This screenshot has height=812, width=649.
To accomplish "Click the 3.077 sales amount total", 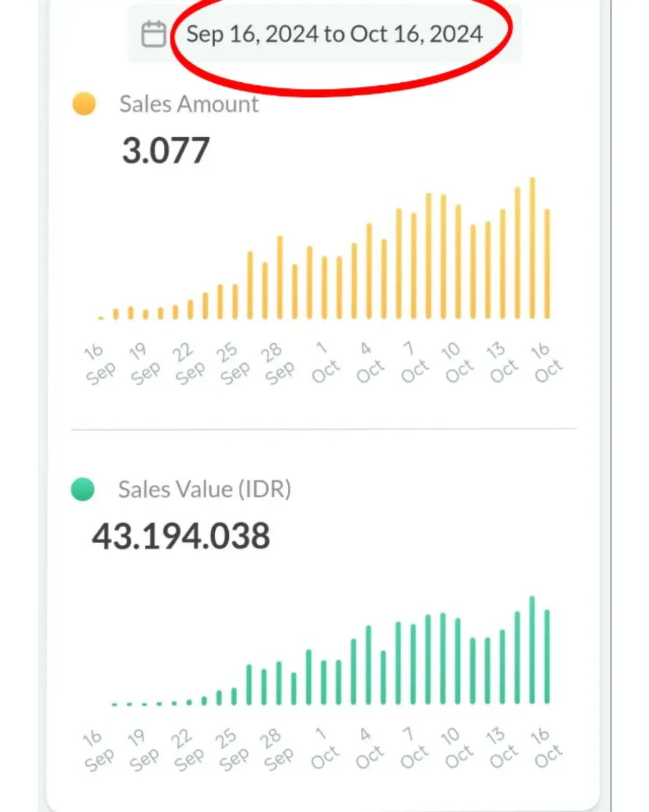I will 166,151.
